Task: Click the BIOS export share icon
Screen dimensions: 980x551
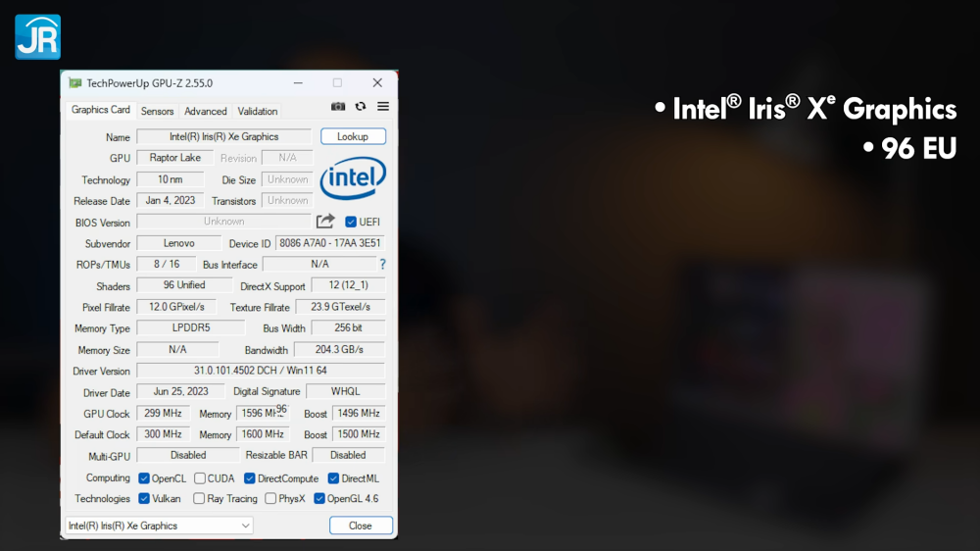Action: [325, 222]
